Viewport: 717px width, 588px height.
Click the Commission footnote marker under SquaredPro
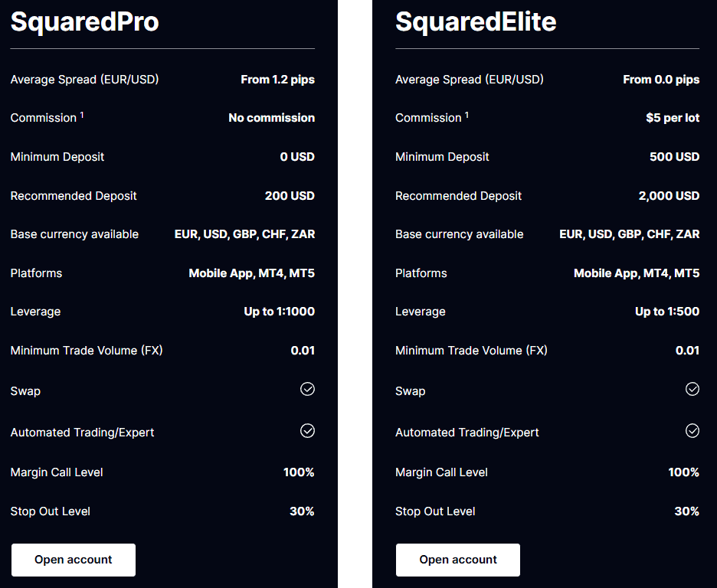[x=82, y=113]
